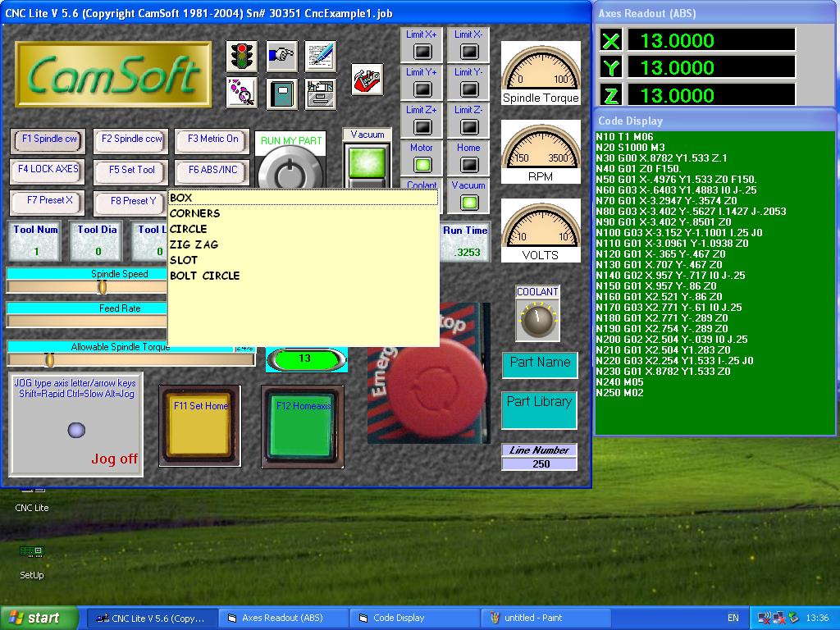840x630 pixels.
Task: Open the red toolbox icon
Action: point(367,80)
